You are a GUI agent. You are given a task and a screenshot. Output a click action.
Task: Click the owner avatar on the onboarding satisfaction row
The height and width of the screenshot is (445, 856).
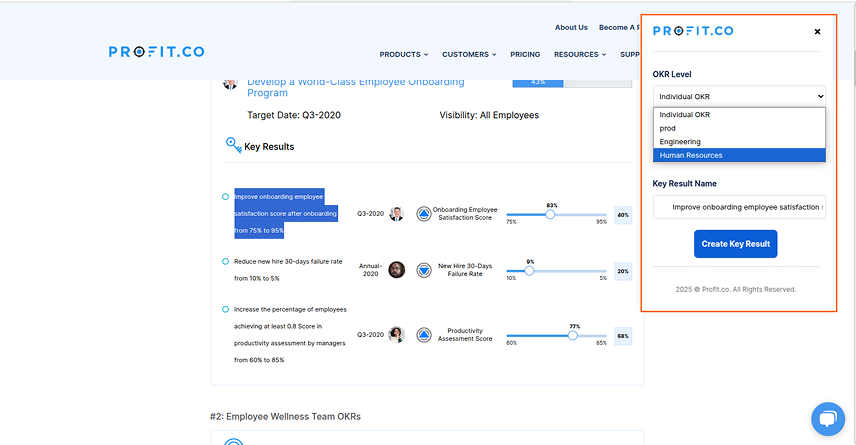397,213
